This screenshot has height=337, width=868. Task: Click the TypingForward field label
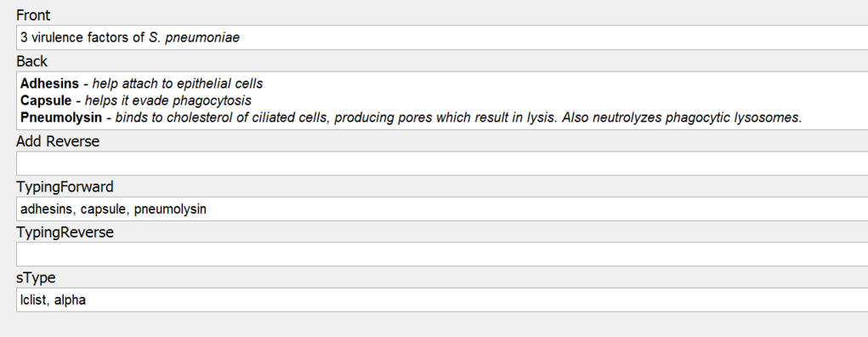pos(65,187)
